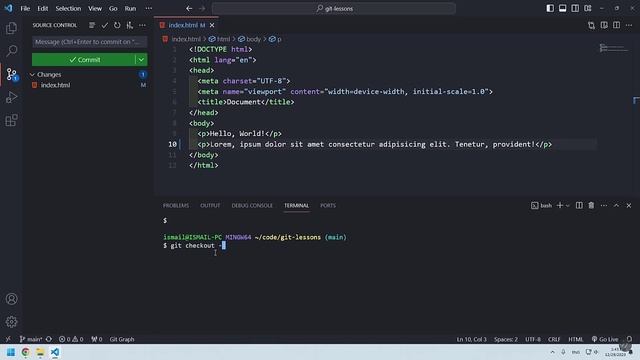Image resolution: width=640 pixels, height=360 pixels.
Task: Collapse the Changes section
Action: coord(32,75)
